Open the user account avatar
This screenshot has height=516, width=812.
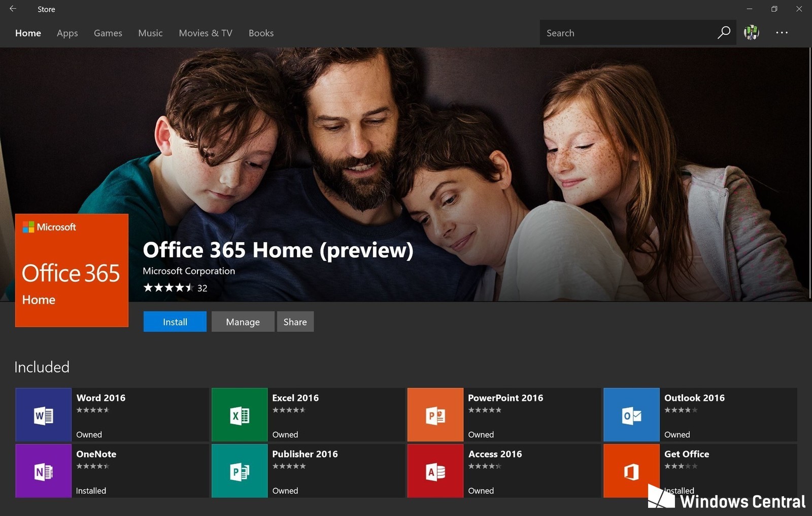751,32
